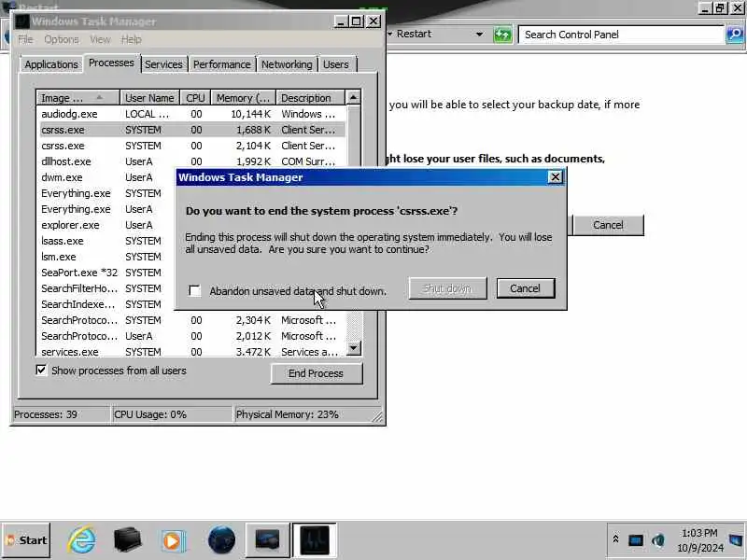Viewport: 747px width, 560px height.
Task: Sort by CPU column header
Action: tap(195, 98)
